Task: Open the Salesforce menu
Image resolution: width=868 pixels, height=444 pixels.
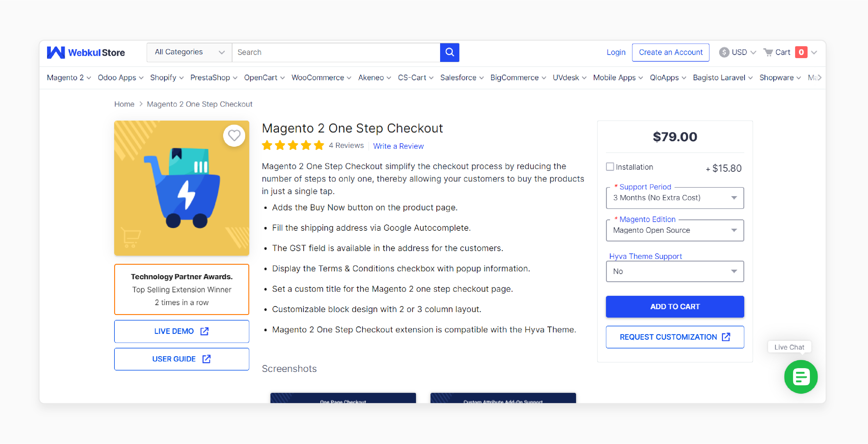Action: coord(462,78)
